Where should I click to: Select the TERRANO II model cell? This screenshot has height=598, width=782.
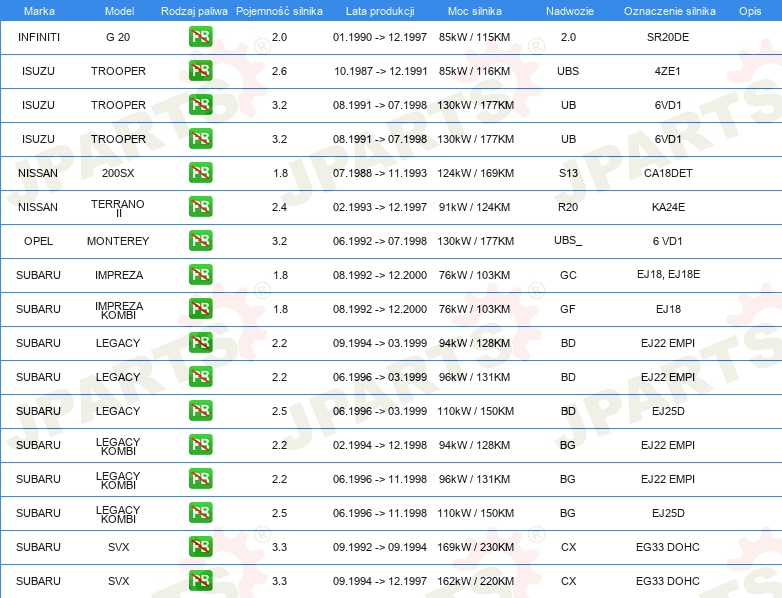118,208
